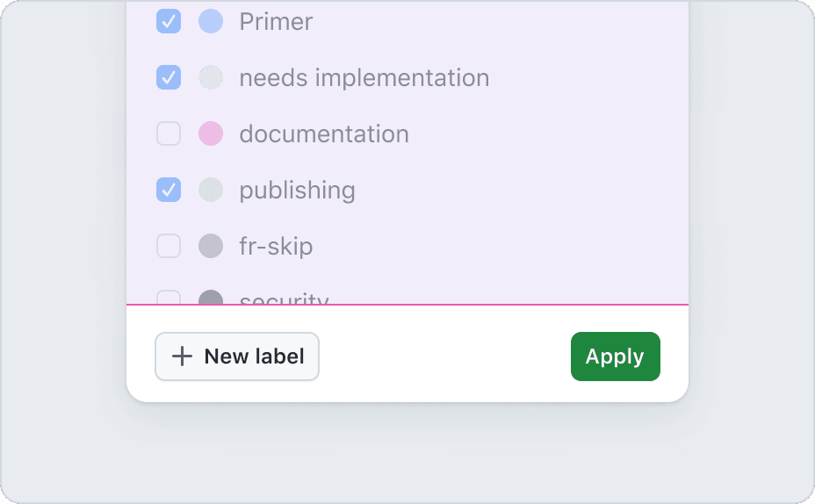Click the pale publishing color dot
815x504 pixels.
pos(211,190)
